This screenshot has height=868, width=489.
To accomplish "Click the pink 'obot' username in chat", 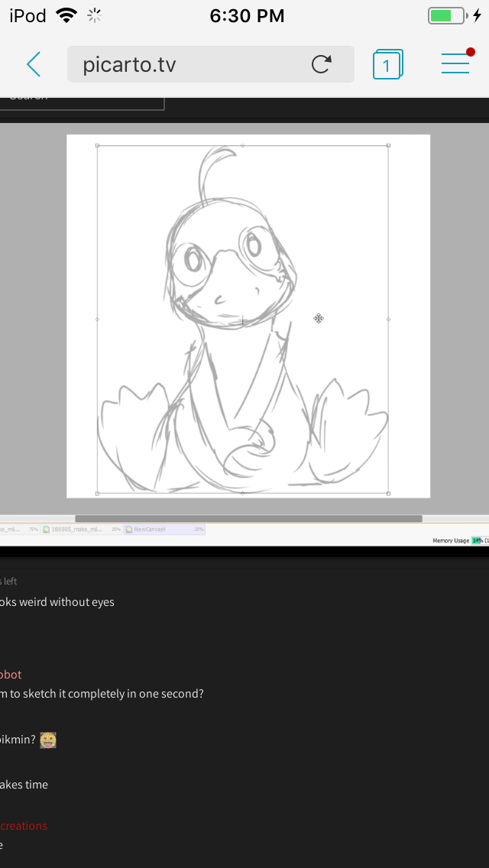I will pos(11,674).
